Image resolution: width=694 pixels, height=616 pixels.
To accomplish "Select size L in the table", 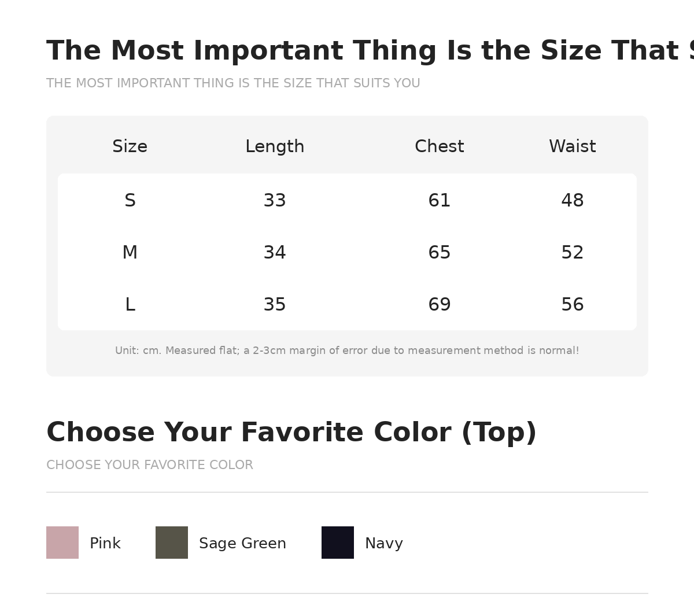I will 130,305.
